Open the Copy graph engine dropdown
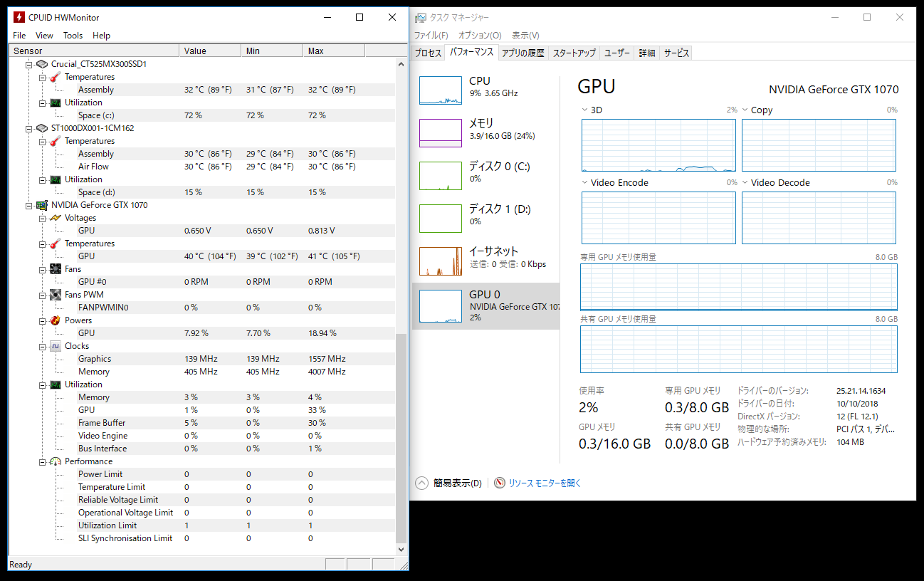The height and width of the screenshot is (581, 924). (x=745, y=110)
